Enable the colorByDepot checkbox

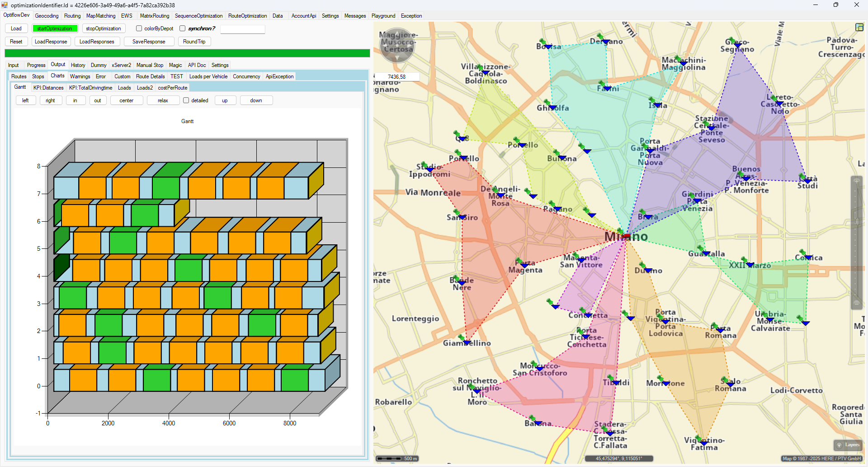[139, 29]
